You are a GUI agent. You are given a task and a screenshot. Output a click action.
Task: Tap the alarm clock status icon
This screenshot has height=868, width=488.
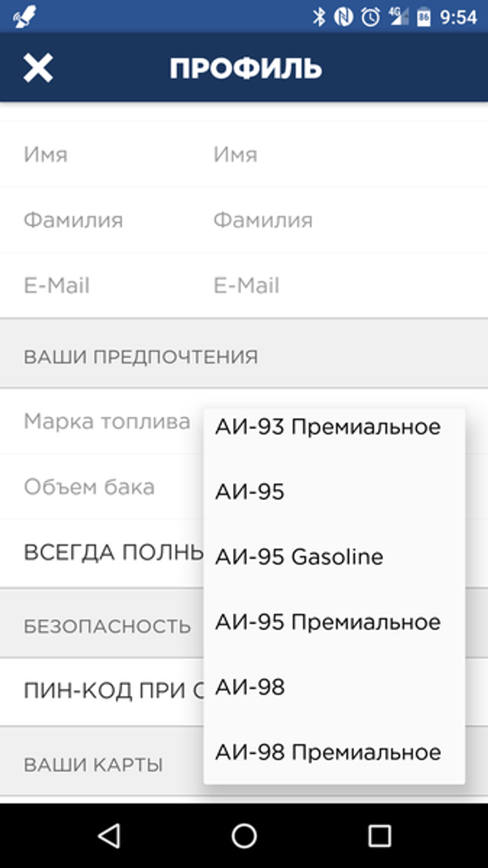(370, 17)
